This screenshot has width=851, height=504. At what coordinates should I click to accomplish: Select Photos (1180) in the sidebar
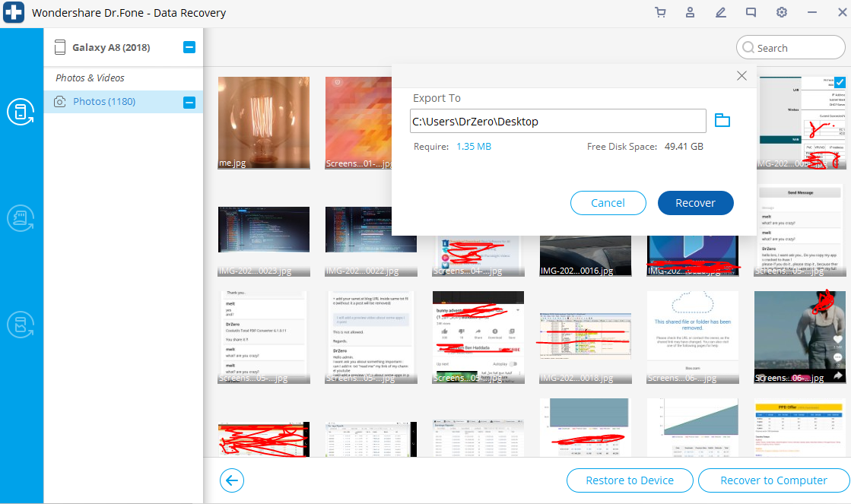tap(104, 102)
